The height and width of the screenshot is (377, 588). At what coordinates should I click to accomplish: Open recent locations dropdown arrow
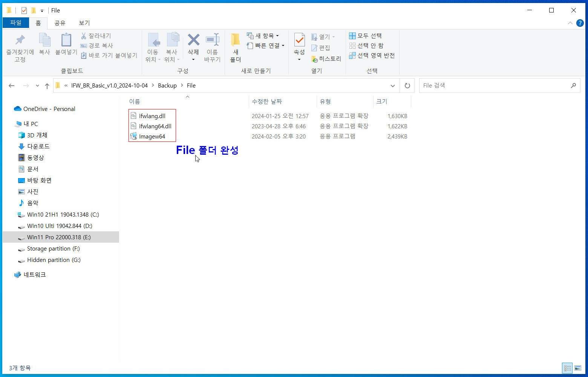37,86
